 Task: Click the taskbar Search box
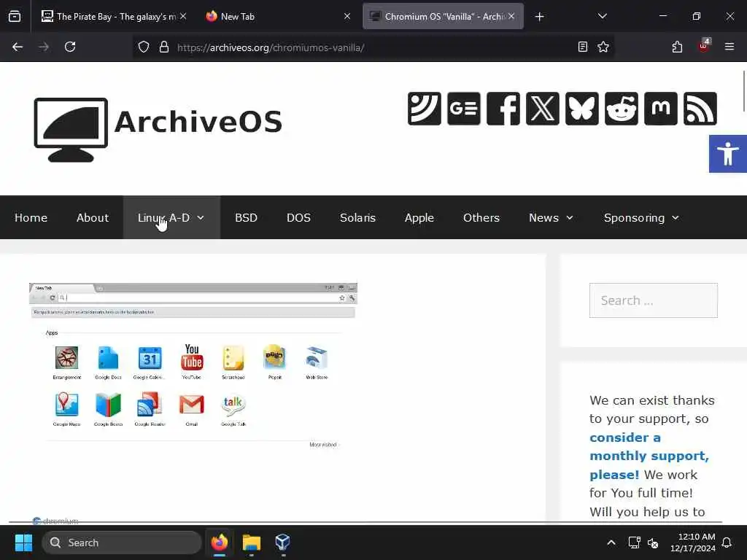(x=122, y=542)
